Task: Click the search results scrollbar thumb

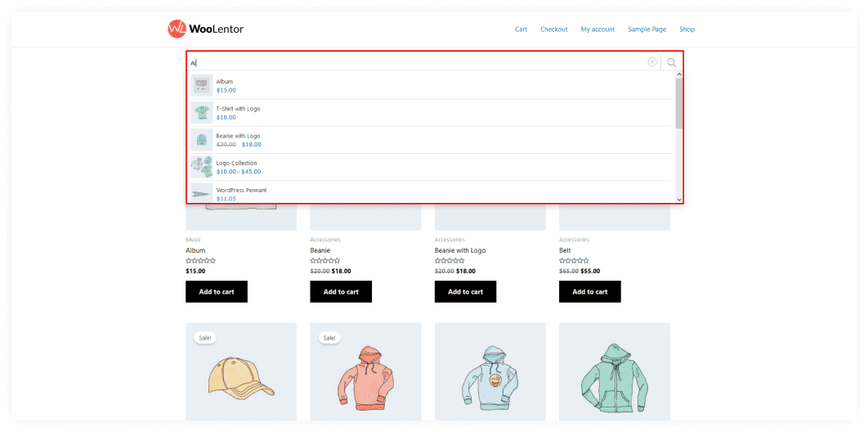Action: (x=679, y=103)
